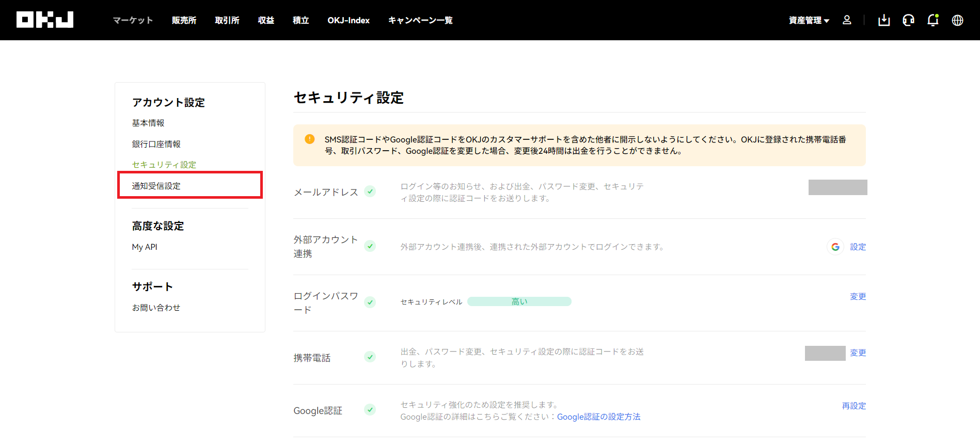Click the セキュリティ設定 page heading
Screen dimensions: 980x447
click(x=349, y=98)
